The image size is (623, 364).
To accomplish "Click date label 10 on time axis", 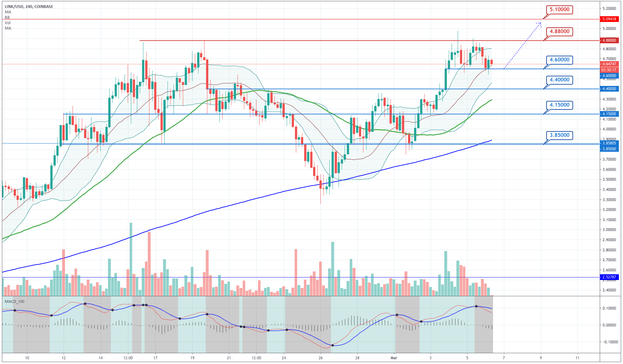I will (27, 358).
